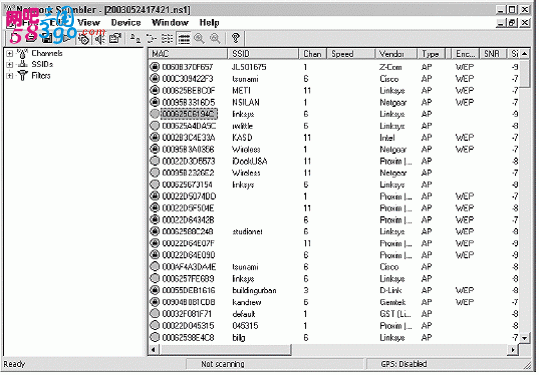Click the status circle icon in JL501675 row
539x375 pixels.
pyautogui.click(x=155, y=67)
